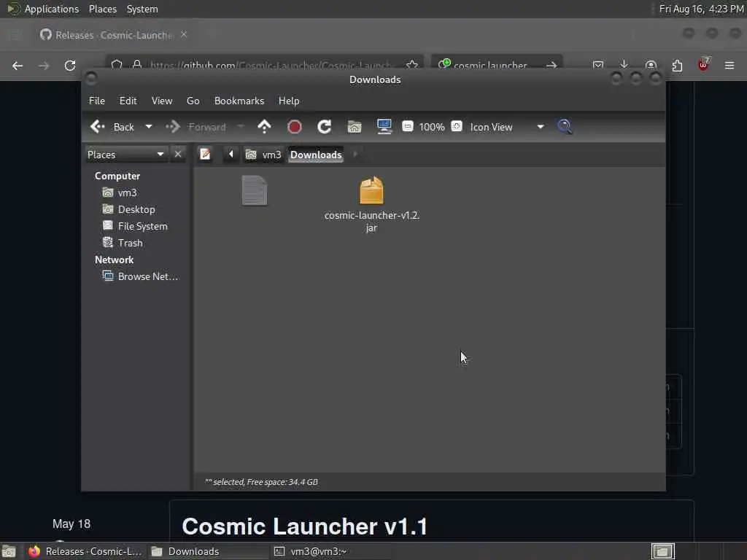This screenshot has width=747, height=560.
Task: Click Firefox back arrow button
Action: point(18,66)
